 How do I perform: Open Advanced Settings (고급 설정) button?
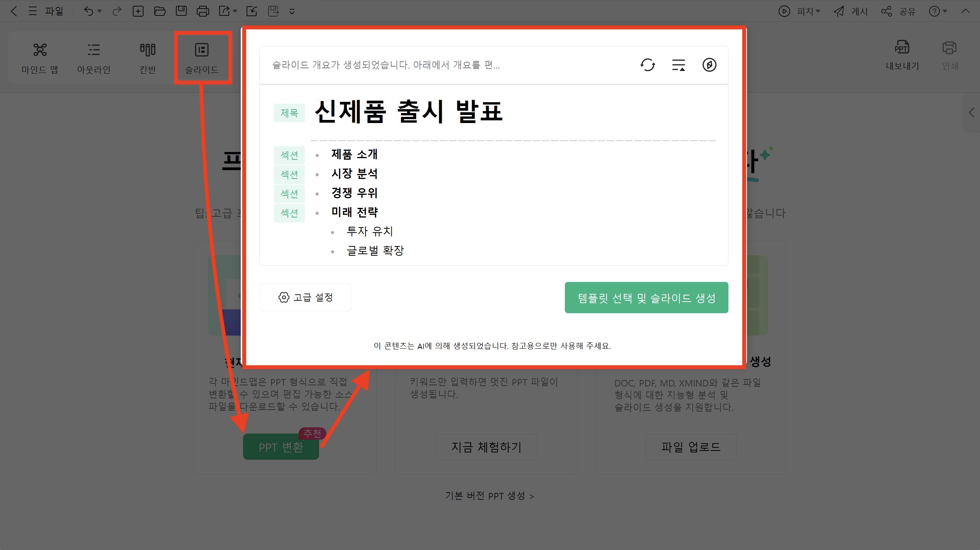305,297
